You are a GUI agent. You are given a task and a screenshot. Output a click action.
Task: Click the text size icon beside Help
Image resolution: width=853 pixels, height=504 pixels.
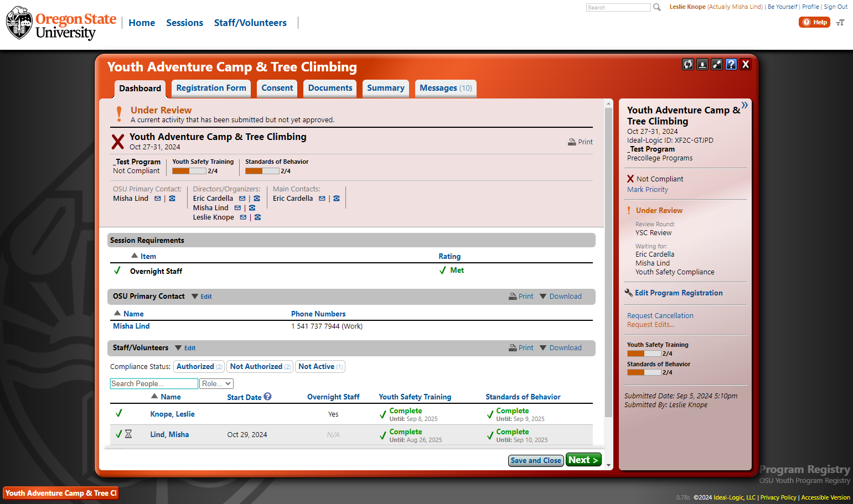(x=840, y=23)
